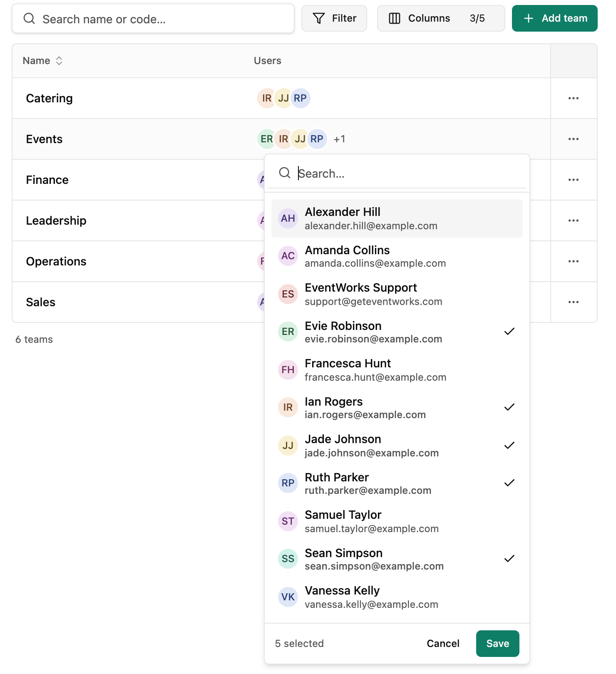Click the Users column header
The height and width of the screenshot is (674, 616).
point(268,61)
